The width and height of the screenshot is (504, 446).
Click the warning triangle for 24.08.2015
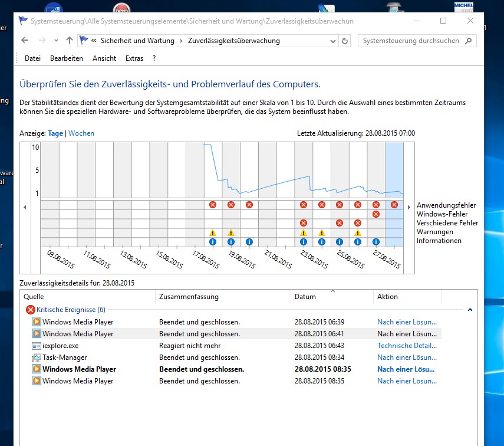click(322, 232)
